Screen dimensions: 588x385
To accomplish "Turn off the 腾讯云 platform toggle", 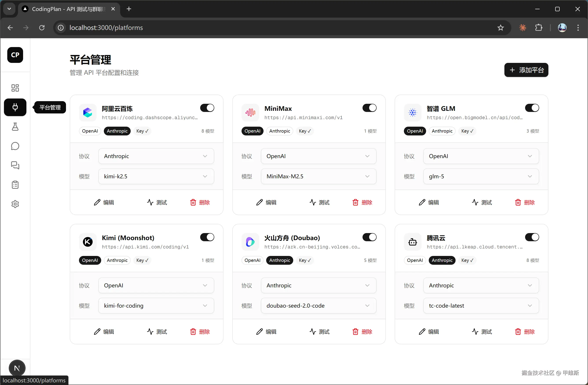I will pos(532,237).
